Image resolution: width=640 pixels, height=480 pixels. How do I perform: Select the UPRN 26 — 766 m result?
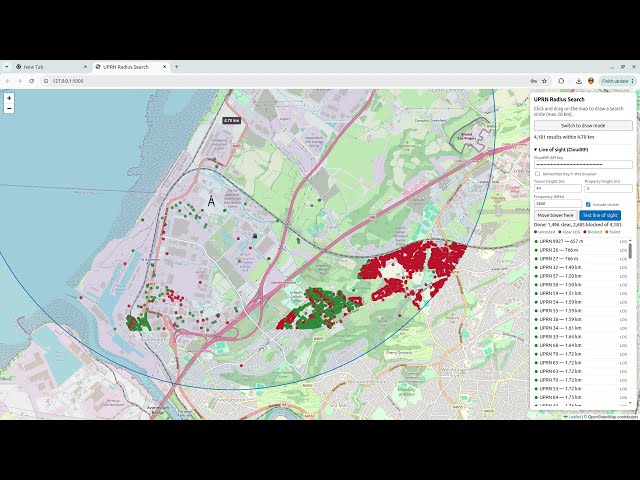(580, 250)
